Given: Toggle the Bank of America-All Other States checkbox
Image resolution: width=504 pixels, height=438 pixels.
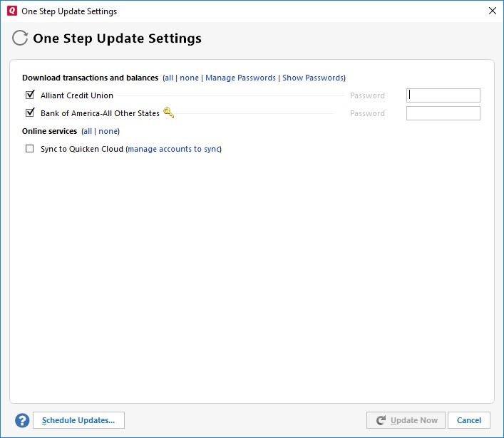Looking at the screenshot, I should [30, 113].
